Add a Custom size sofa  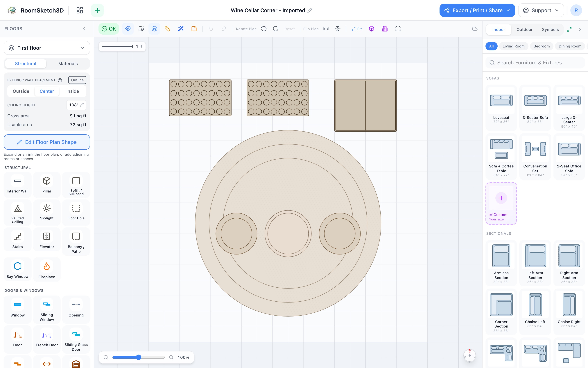click(x=501, y=204)
